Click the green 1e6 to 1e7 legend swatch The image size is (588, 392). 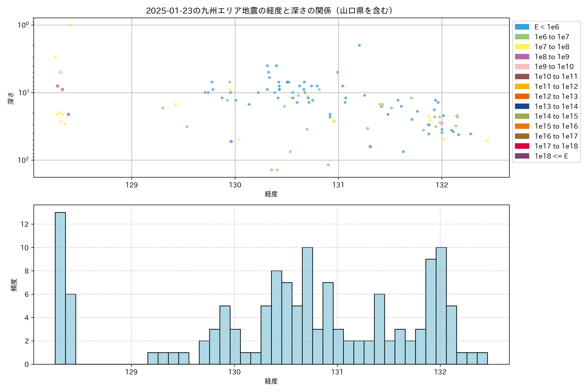[x=522, y=37]
